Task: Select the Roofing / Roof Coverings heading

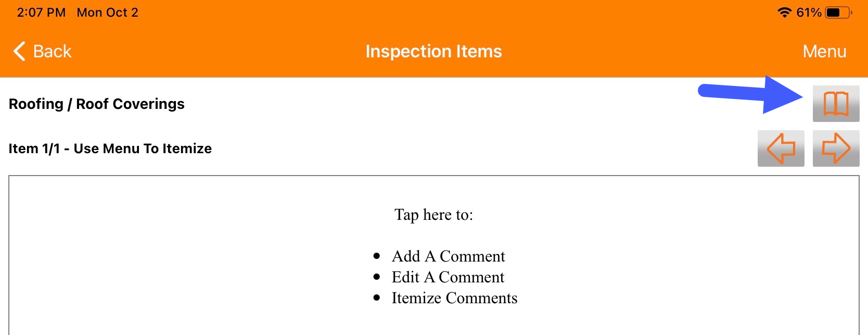Action: click(97, 104)
